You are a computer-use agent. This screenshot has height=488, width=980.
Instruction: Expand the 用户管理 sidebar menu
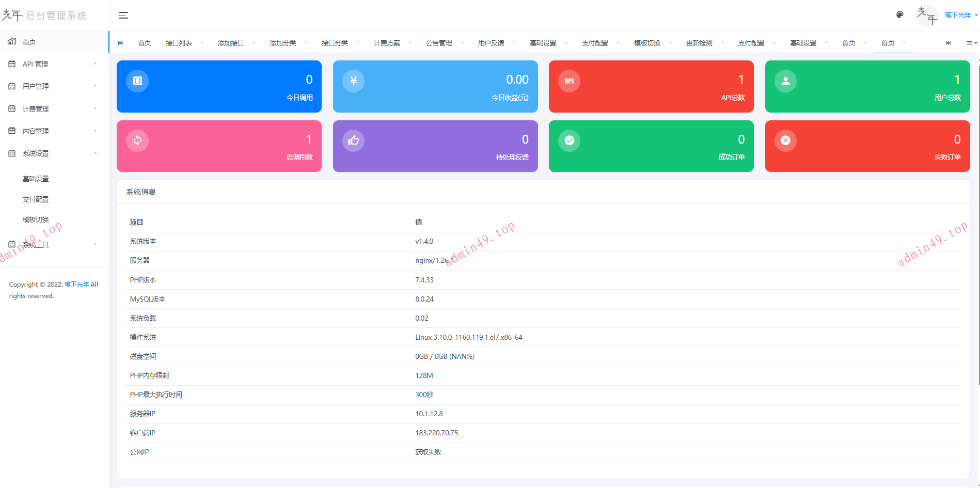pyautogui.click(x=52, y=86)
